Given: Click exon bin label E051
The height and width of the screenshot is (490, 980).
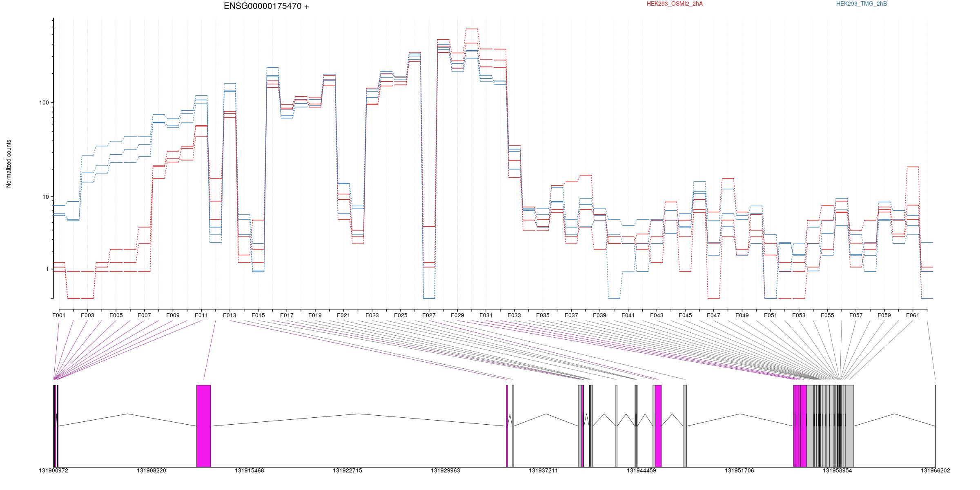Looking at the screenshot, I should (x=771, y=315).
